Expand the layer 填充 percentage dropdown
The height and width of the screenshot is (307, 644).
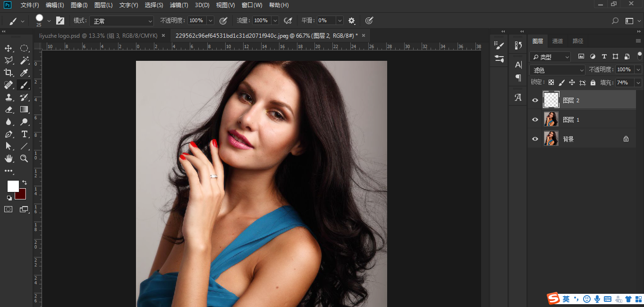[x=638, y=83]
